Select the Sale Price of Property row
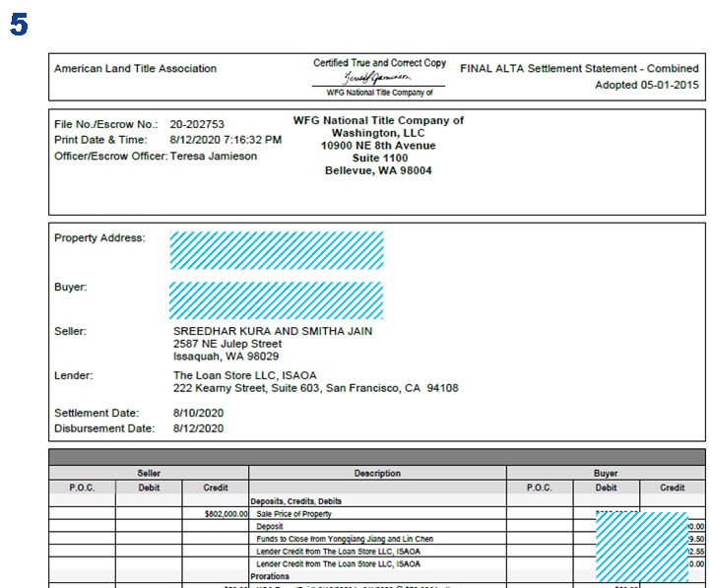712x588 pixels. pyautogui.click(x=294, y=514)
